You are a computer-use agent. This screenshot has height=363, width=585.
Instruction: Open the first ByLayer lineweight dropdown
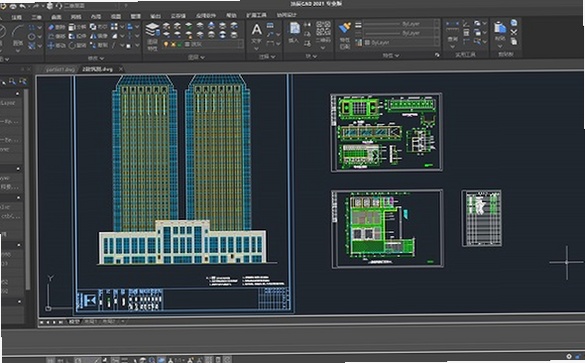pos(400,24)
